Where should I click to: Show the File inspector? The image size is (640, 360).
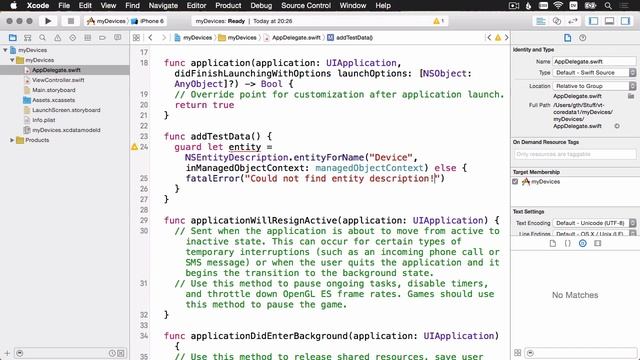pos(567,38)
